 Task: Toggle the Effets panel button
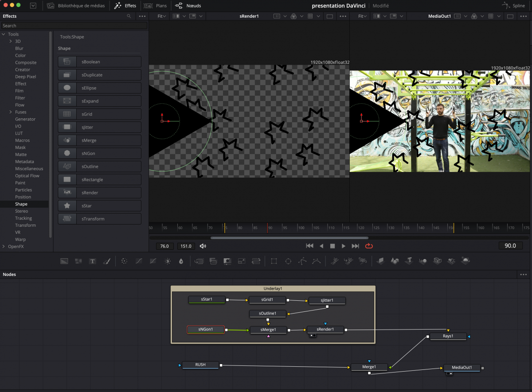[x=125, y=6]
